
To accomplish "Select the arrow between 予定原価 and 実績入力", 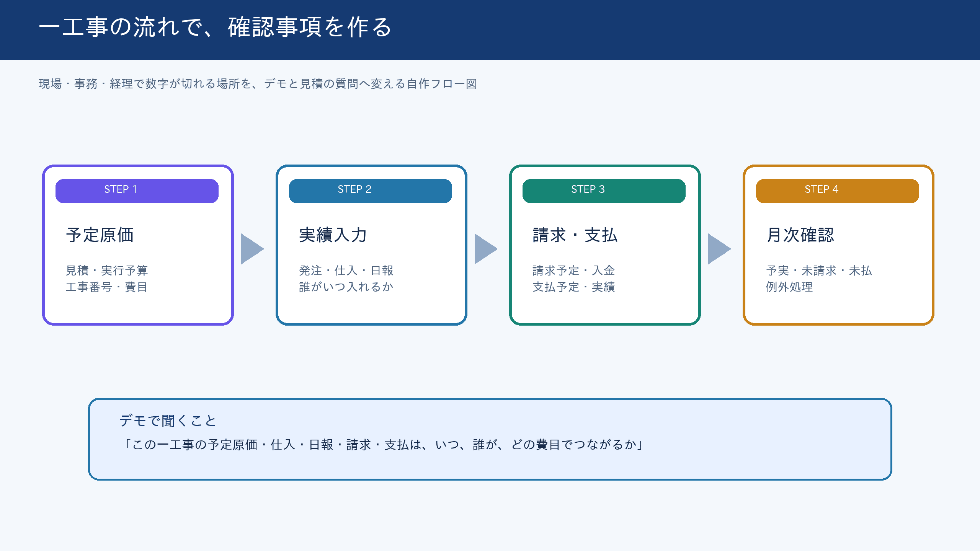I will (x=252, y=249).
